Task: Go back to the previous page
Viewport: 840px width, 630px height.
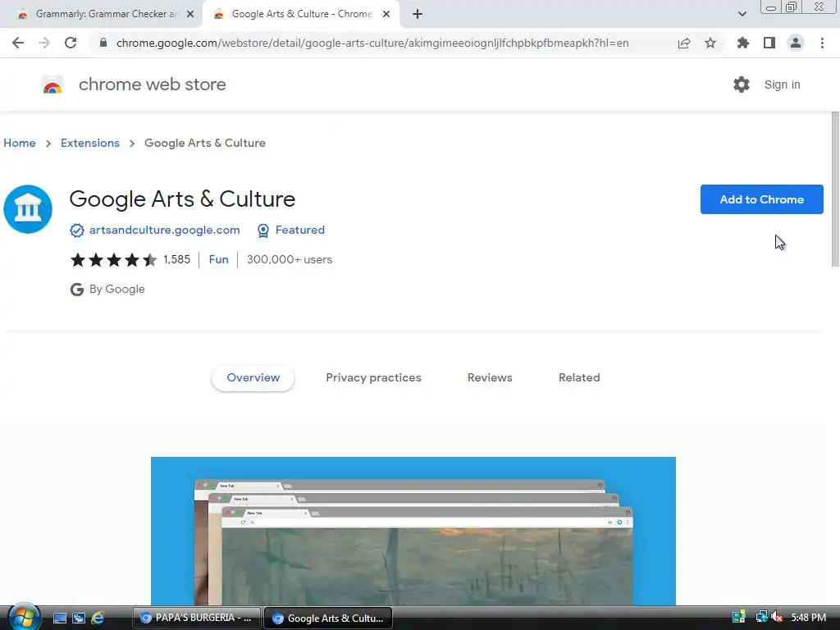Action: [x=18, y=43]
